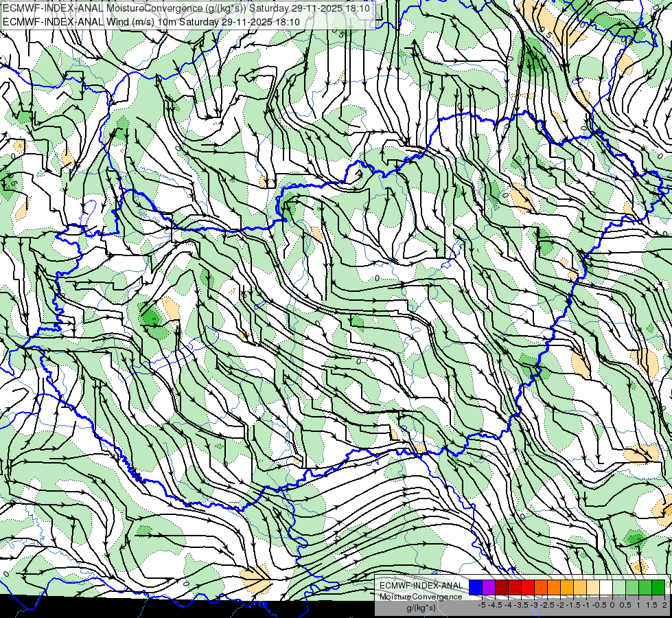The width and height of the screenshot is (672, 618).
Task: Click the orange-red swatch between -3 and -2.5
Action: click(541, 587)
